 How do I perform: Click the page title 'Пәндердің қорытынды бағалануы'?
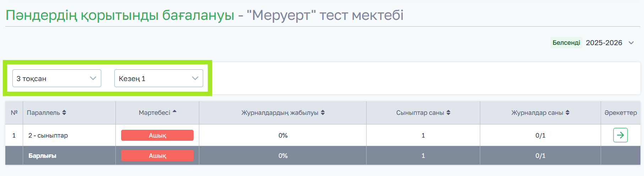point(120,15)
